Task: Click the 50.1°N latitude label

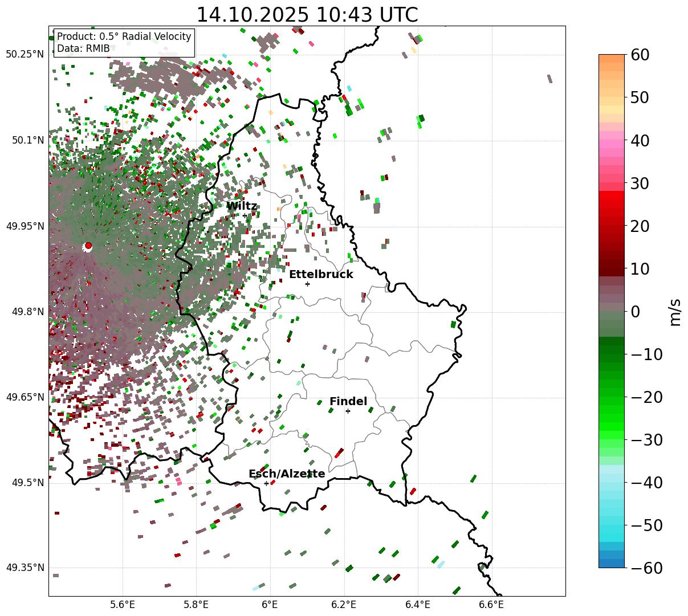Action: [28, 140]
